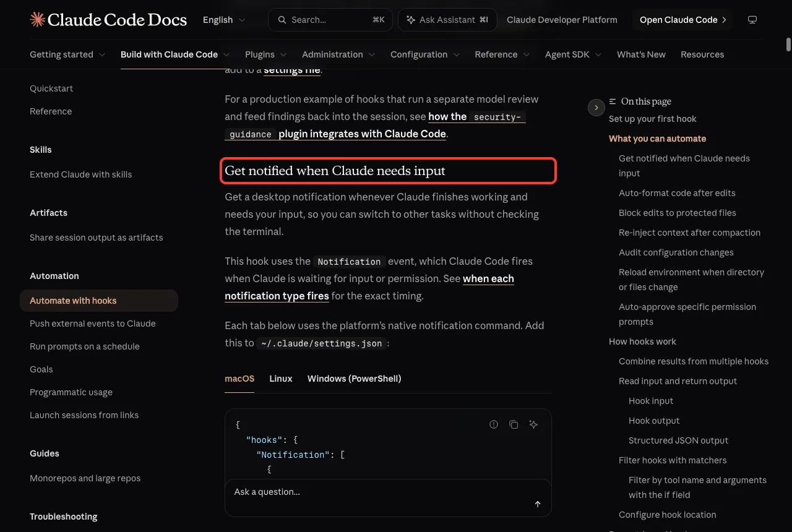Open Push external events to Claude
792x532 pixels.
point(93,324)
